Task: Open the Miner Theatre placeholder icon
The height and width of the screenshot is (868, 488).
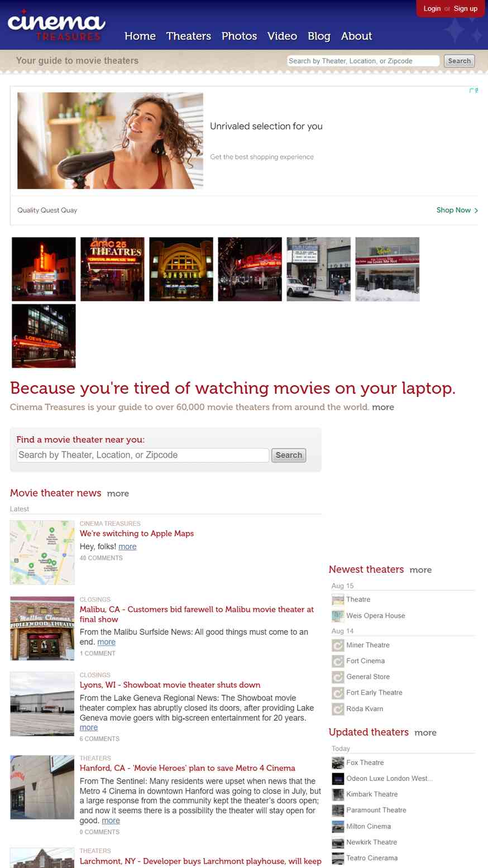Action: [338, 645]
